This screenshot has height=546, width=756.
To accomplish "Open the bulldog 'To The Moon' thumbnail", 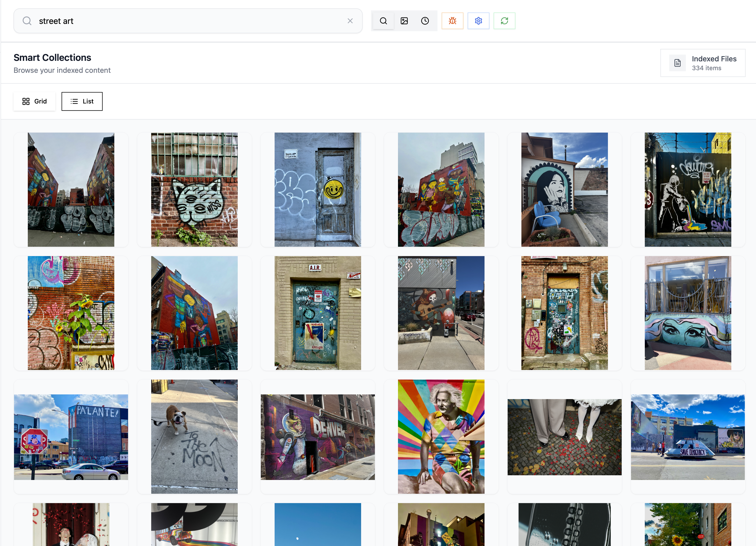I will [x=194, y=437].
